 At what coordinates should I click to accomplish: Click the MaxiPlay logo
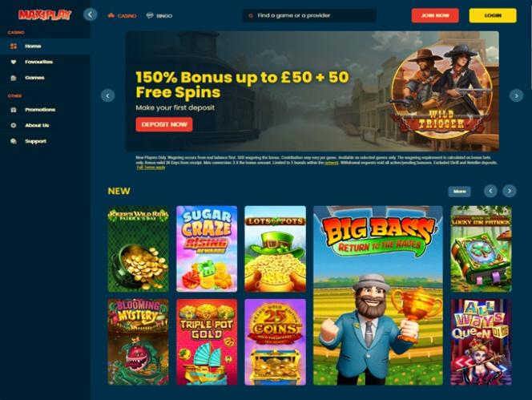coord(45,15)
